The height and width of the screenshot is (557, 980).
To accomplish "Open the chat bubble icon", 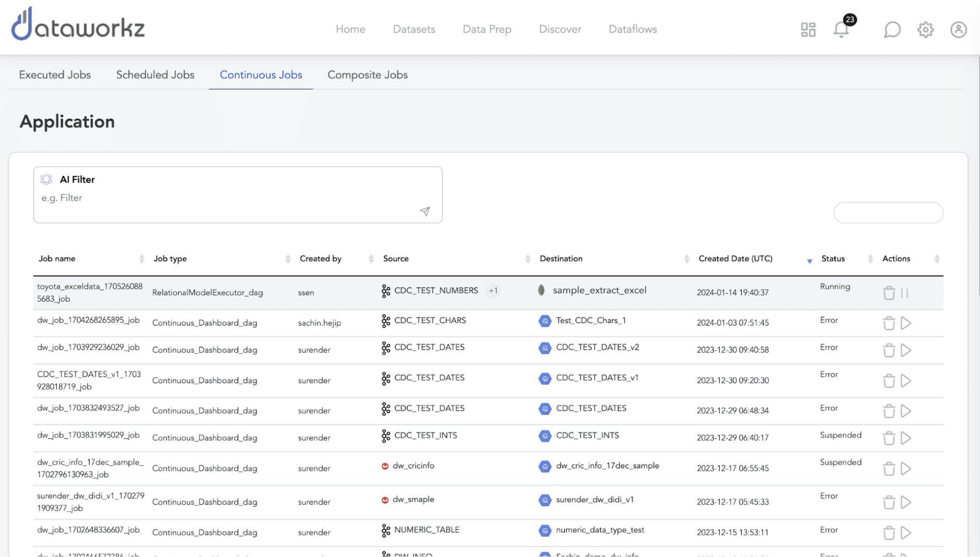I will pyautogui.click(x=892, y=29).
